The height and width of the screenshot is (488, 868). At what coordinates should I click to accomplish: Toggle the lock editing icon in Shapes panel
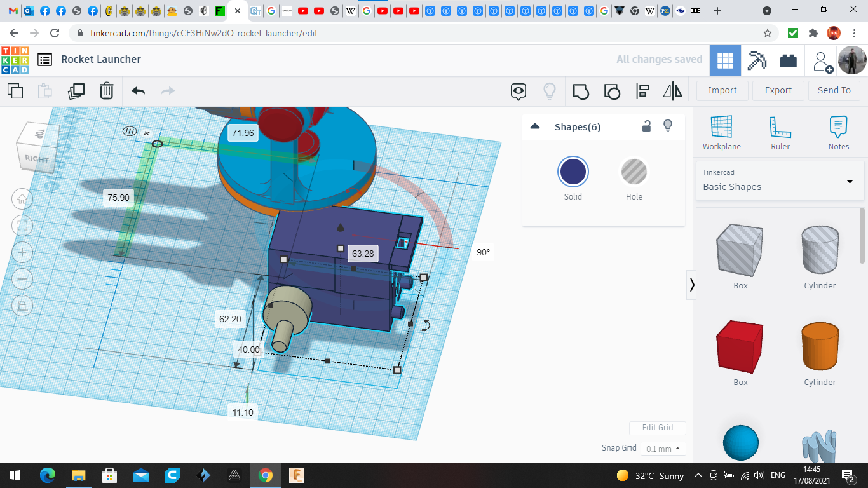[x=646, y=126]
